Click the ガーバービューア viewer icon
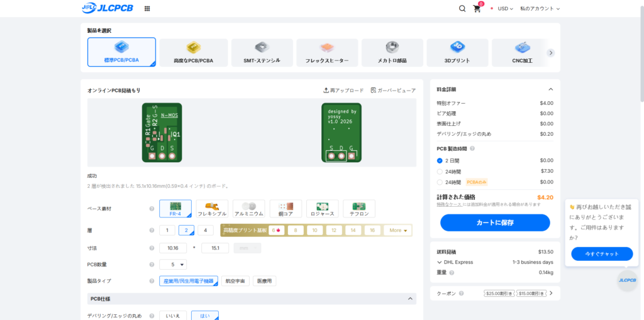 [x=374, y=91]
